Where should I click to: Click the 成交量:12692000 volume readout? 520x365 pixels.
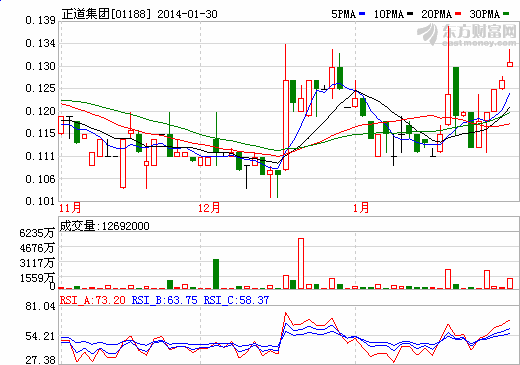104,226
